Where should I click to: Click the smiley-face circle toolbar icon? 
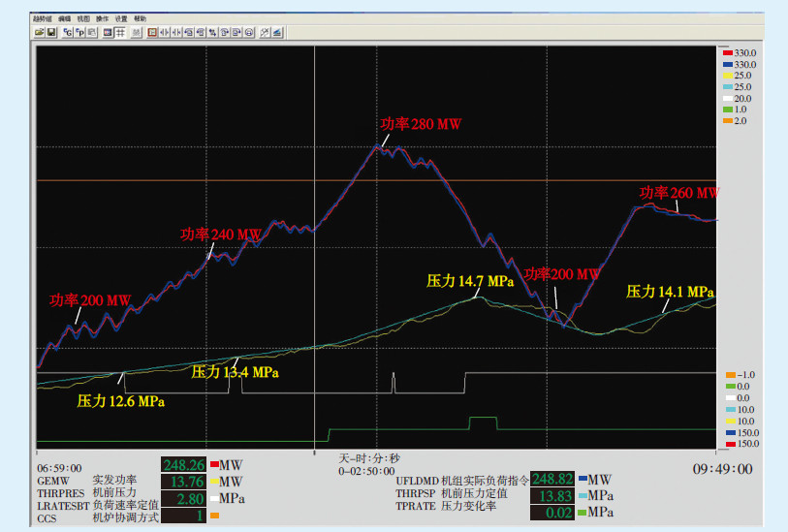click(x=248, y=32)
